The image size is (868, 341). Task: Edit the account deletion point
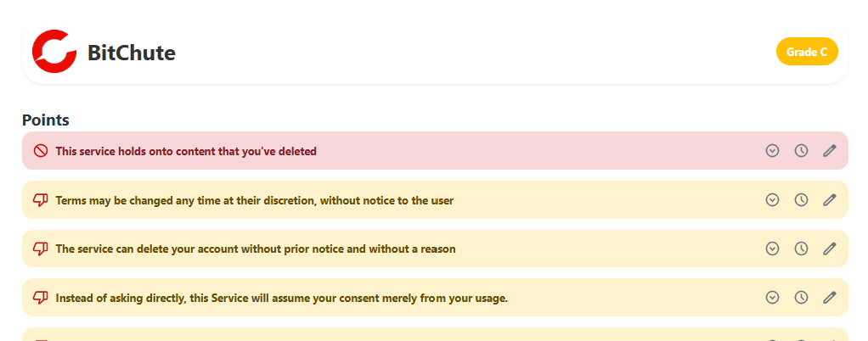pos(830,249)
